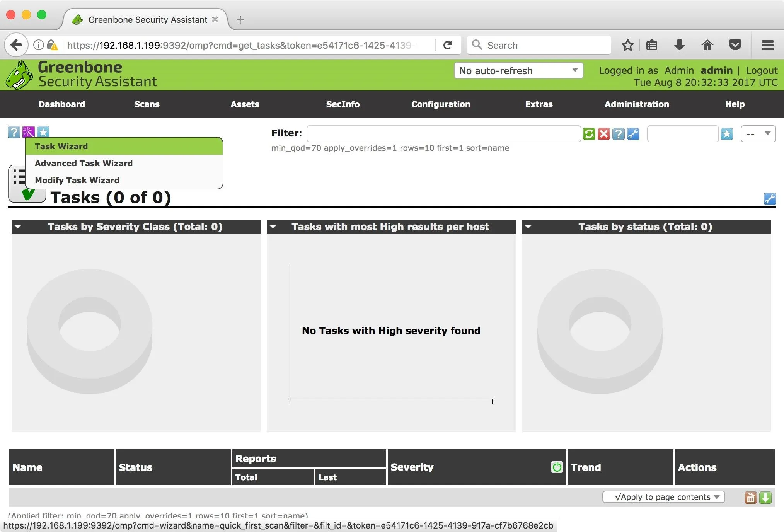Click the site info icon in address bar
Screen dimensions: 784x532
[x=38, y=45]
